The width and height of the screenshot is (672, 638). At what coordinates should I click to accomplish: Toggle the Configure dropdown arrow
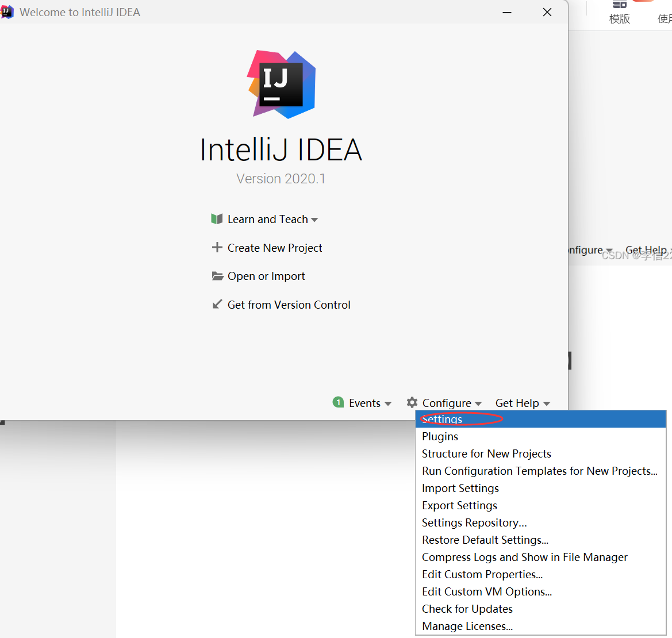pos(478,403)
